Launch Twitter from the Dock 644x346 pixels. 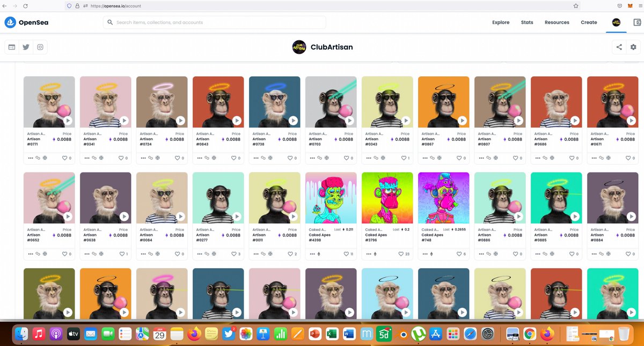pos(229,333)
